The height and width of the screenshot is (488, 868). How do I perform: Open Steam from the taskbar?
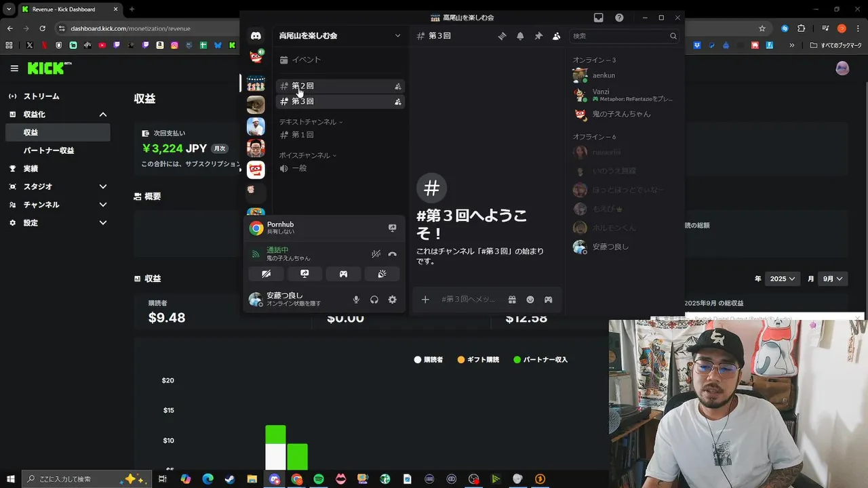point(230,479)
